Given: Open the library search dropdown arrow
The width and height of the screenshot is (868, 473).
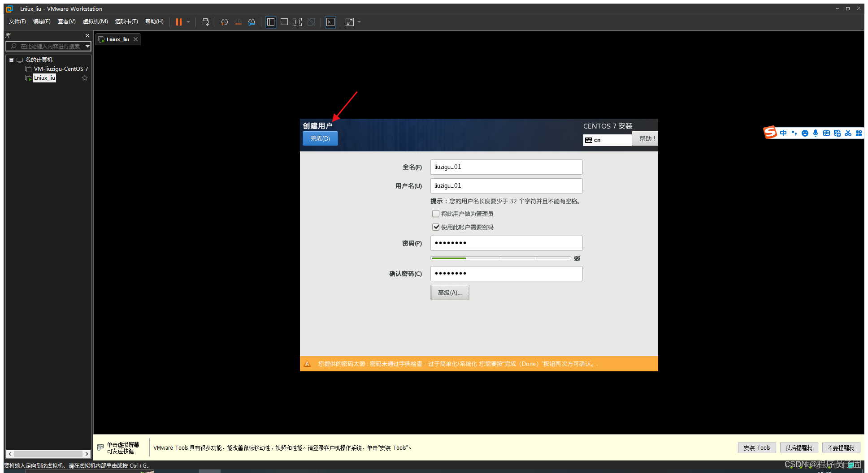Looking at the screenshot, I should pyautogui.click(x=87, y=46).
